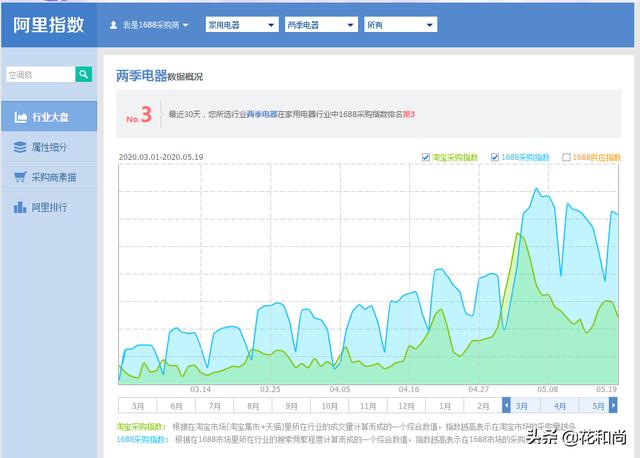Click the 第3 ranking link
The width and height of the screenshot is (640, 458).
409,114
